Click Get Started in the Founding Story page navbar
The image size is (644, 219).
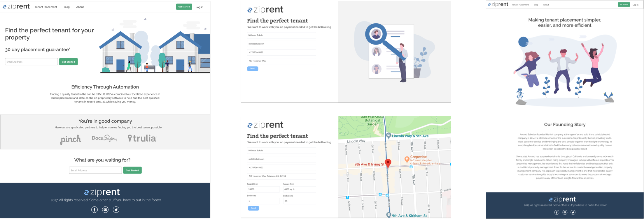point(624,5)
